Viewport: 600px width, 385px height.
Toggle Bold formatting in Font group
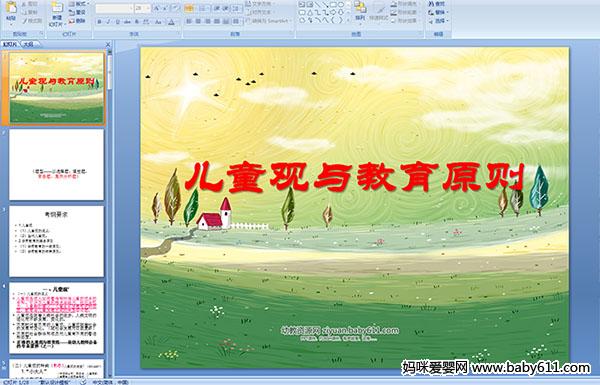99,22
